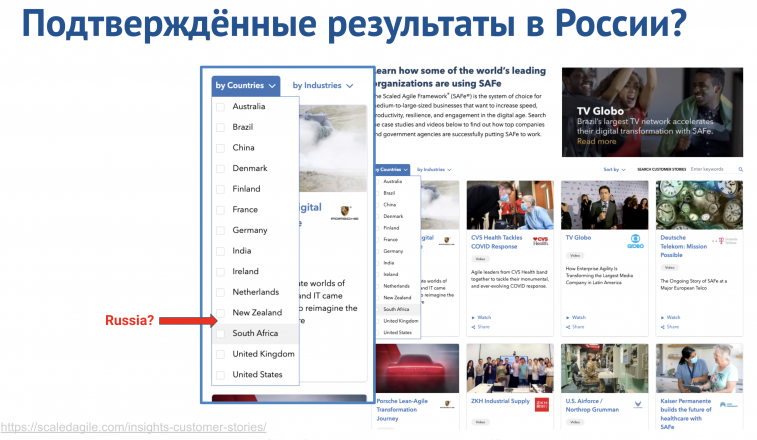757x440 pixels.
Task: Collapse the small by Countries dropdown
Action: [393, 170]
